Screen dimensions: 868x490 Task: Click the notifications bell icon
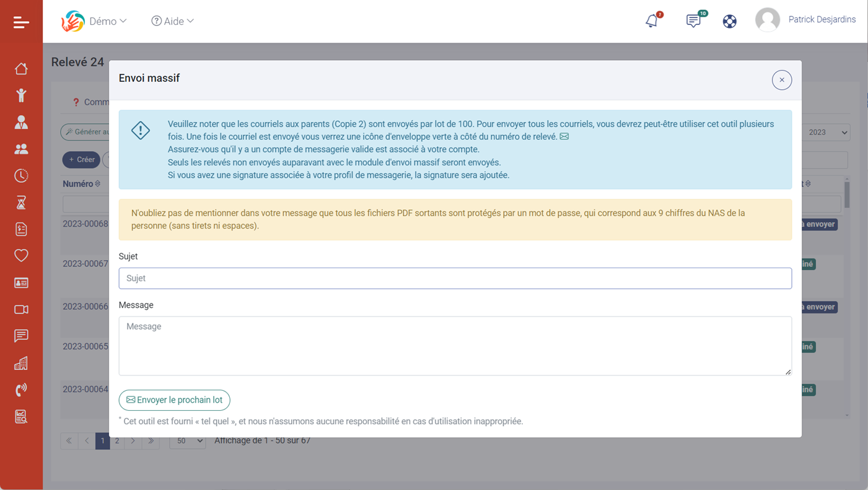click(x=652, y=21)
